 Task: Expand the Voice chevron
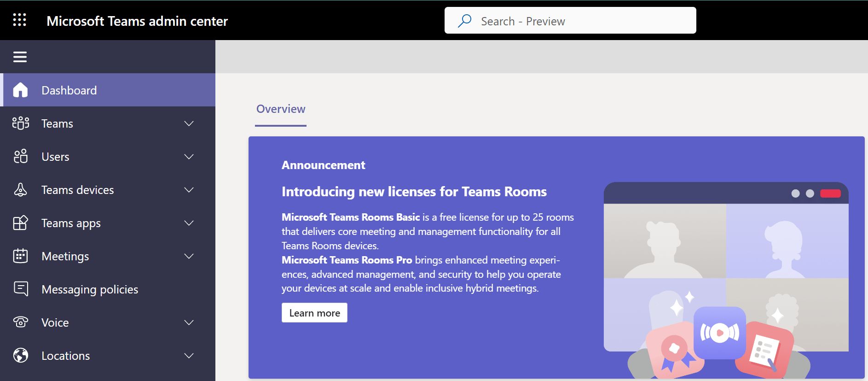pos(189,322)
